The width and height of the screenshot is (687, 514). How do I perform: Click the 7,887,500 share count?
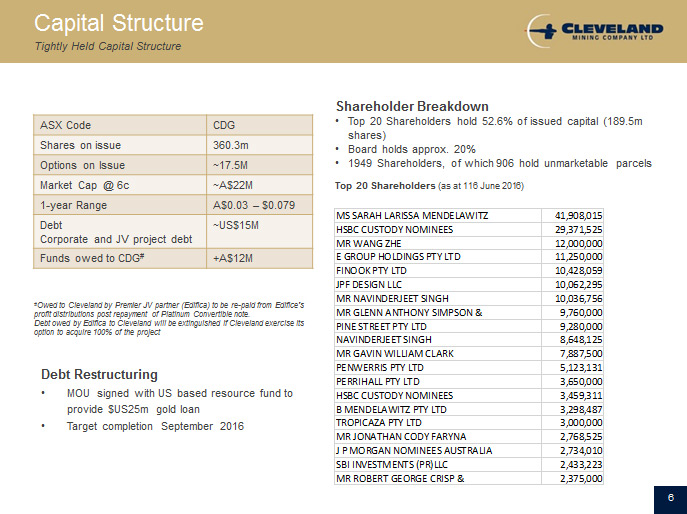click(581, 354)
